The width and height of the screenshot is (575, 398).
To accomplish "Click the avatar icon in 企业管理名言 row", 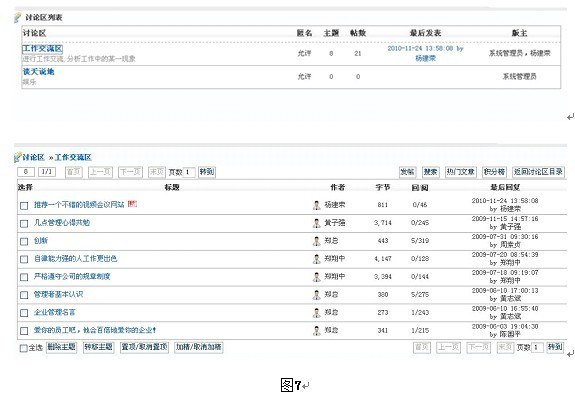I will pos(316,313).
